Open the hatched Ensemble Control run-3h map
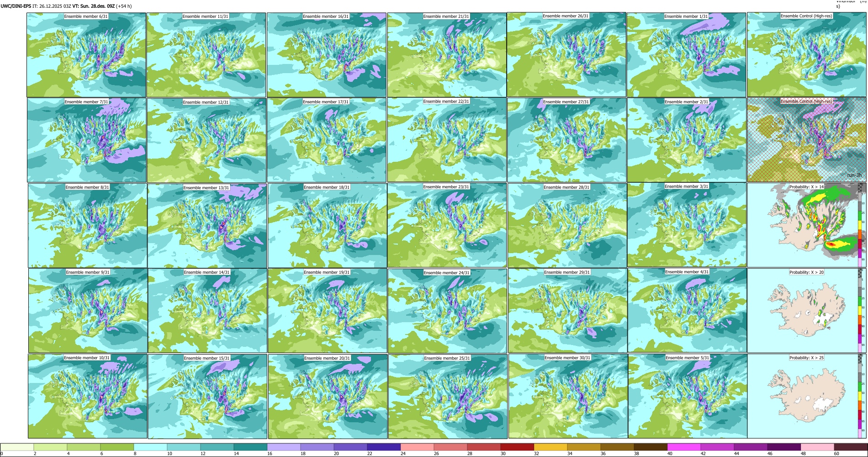868x457 pixels. click(807, 139)
